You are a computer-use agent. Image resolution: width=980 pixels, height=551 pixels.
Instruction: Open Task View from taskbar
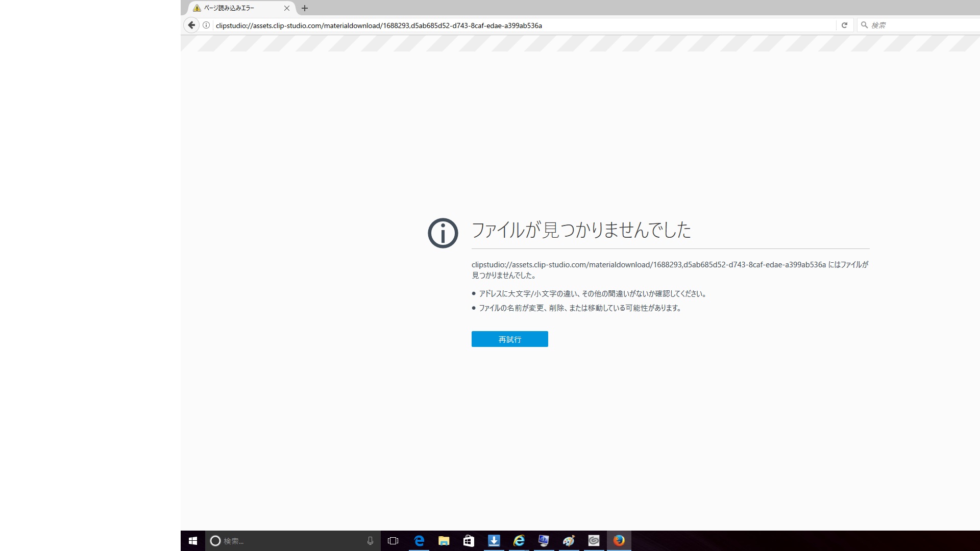pos(393,541)
